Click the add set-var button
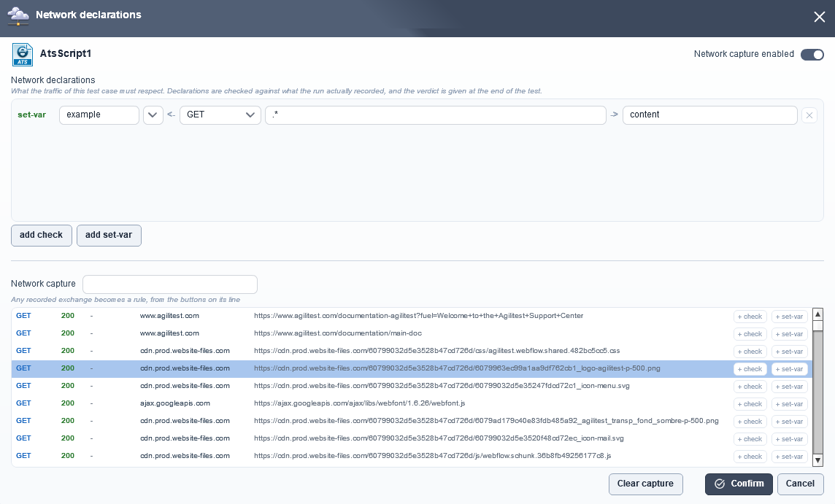The image size is (835, 504). 109,236
